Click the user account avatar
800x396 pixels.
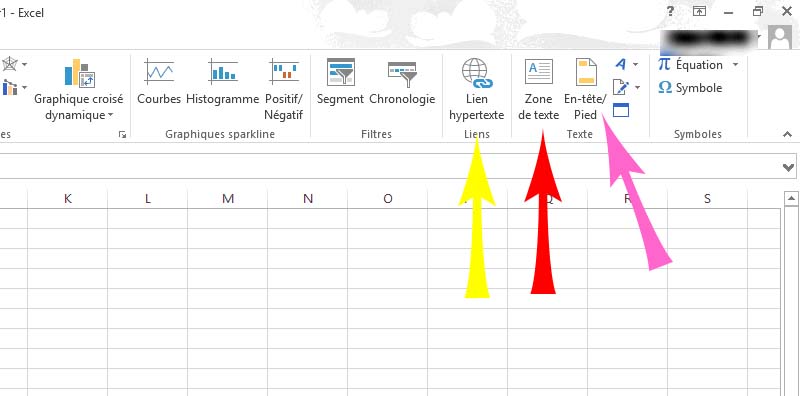click(780, 37)
